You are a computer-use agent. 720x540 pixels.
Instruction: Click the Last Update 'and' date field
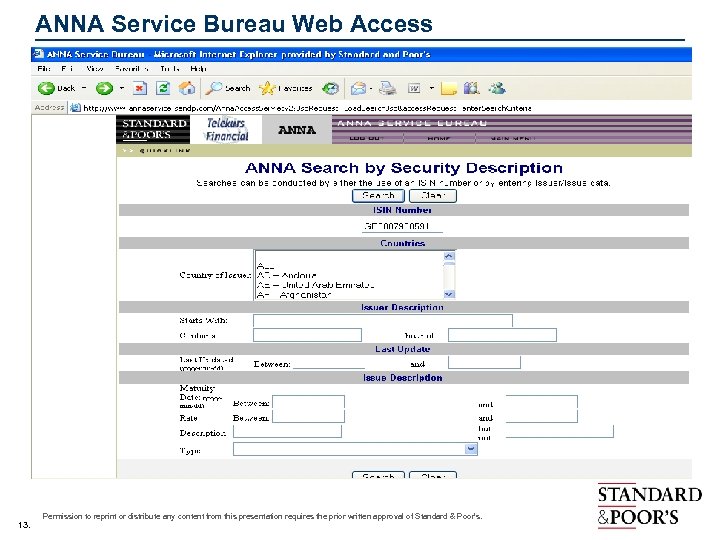(484, 362)
